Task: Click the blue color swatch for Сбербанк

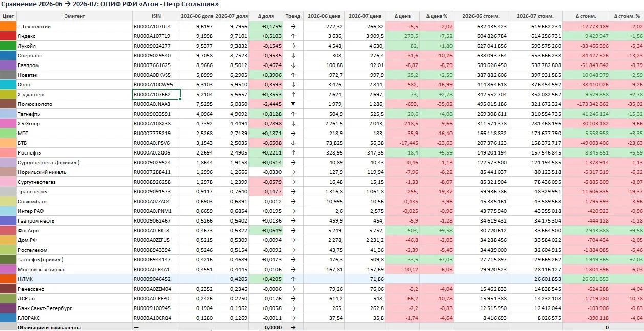Action: (x=8, y=55)
